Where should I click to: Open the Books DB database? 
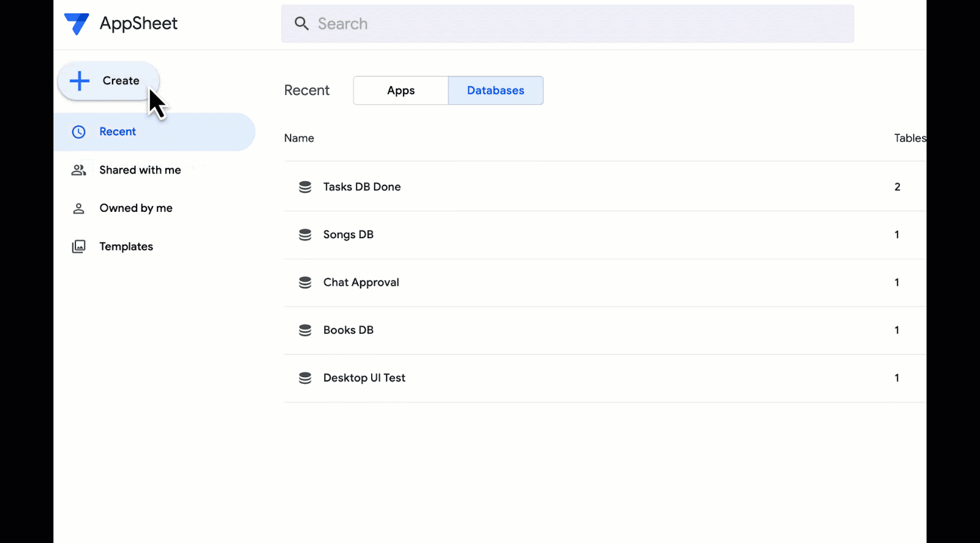coord(349,331)
